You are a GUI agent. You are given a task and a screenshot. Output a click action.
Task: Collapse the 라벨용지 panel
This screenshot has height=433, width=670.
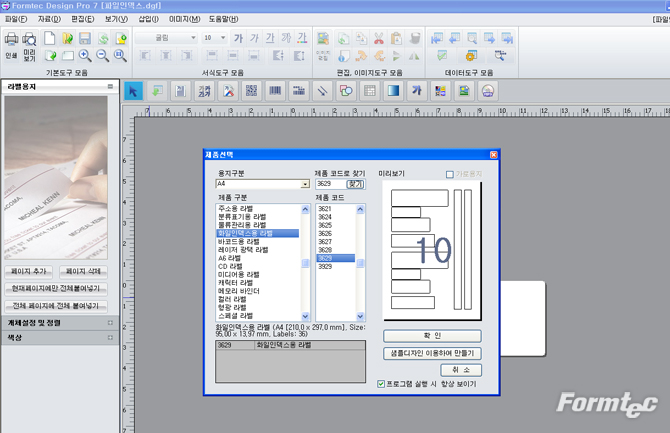click(110, 86)
